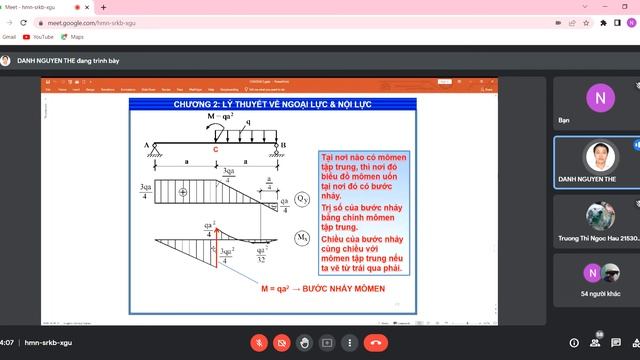Open the present screen option
Viewport: 640px width, 360px height.
[327, 343]
